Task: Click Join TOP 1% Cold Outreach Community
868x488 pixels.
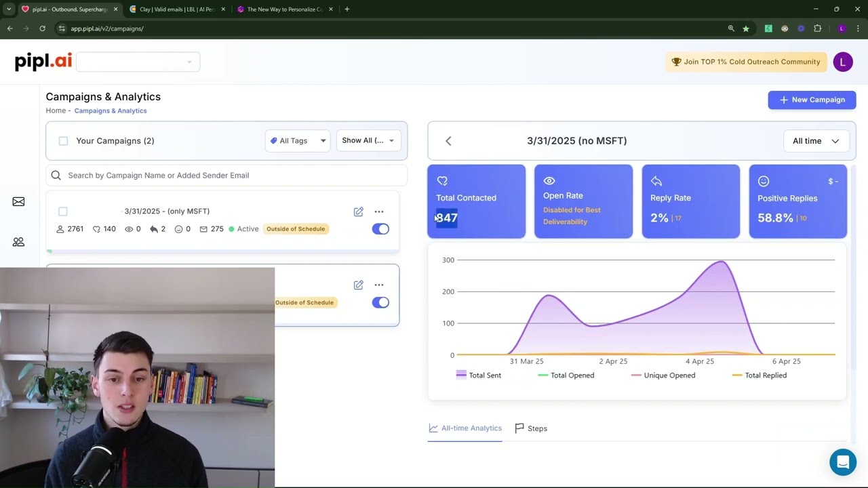Action: click(x=746, y=62)
